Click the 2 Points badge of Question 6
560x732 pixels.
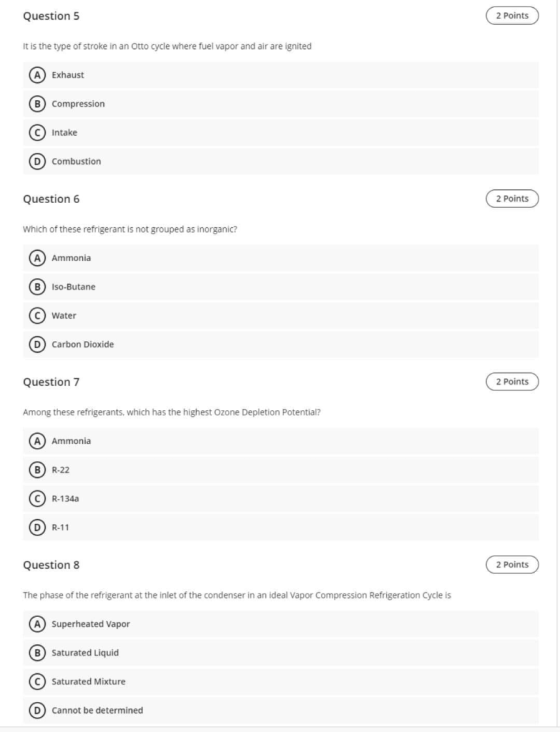click(512, 198)
